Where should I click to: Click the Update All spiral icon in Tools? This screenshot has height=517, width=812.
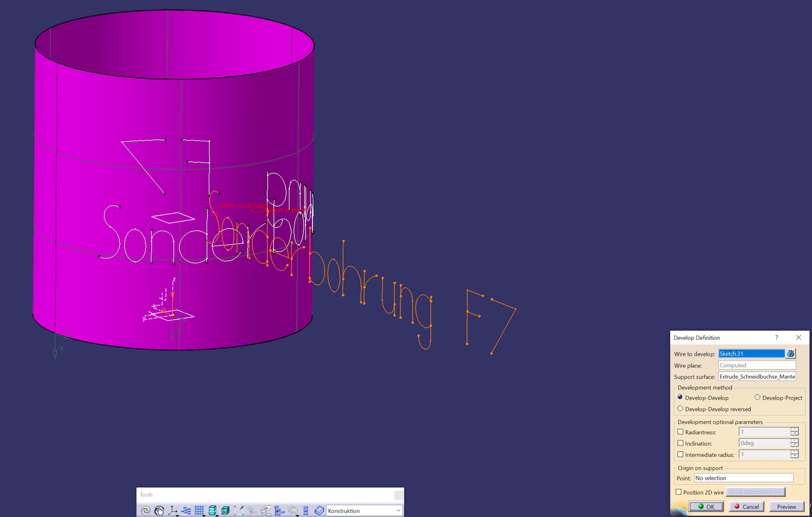pyautogui.click(x=145, y=510)
